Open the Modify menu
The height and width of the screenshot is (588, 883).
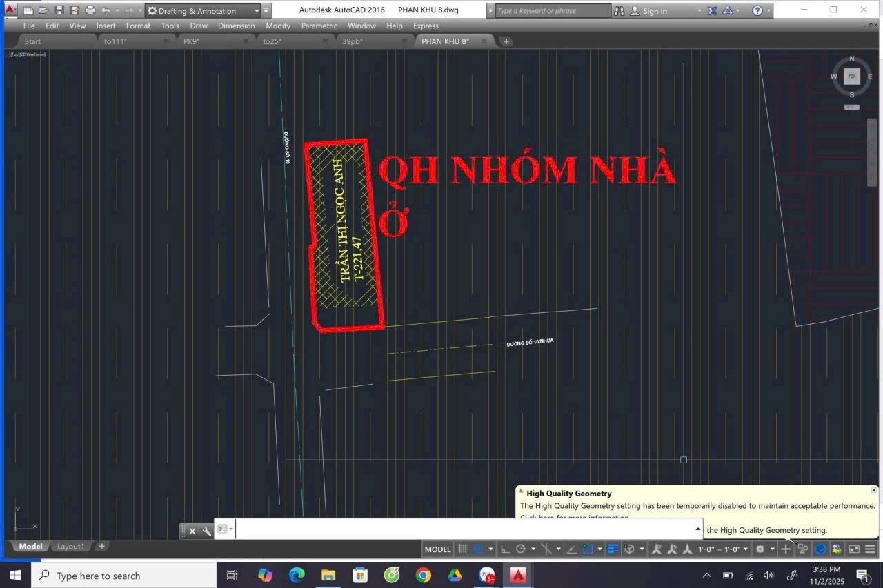[278, 26]
